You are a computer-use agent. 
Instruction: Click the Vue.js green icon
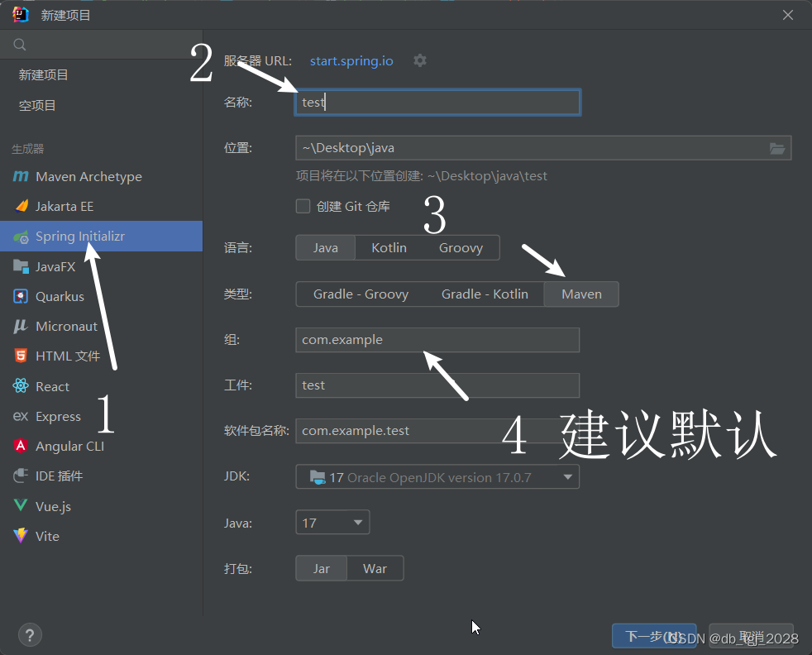[21, 505]
